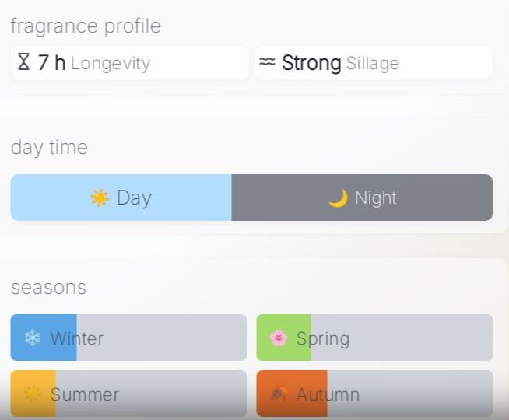Click the Spring season bar

tap(374, 338)
